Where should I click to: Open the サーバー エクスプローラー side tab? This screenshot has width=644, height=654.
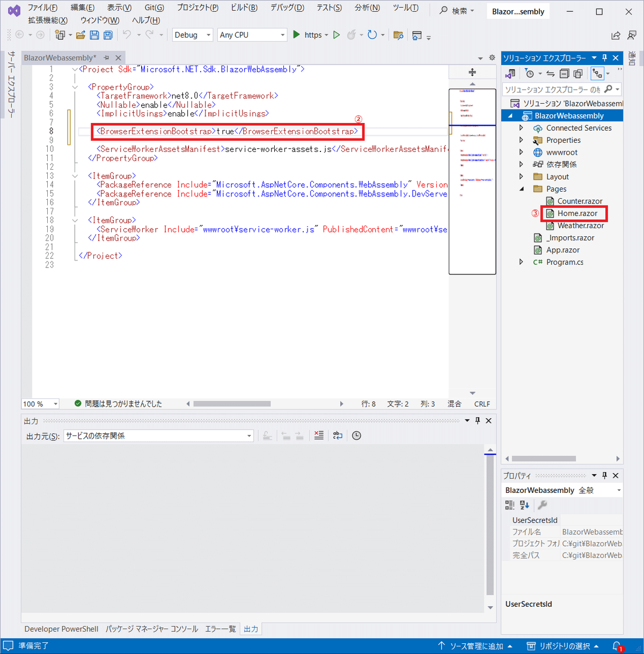point(11,84)
